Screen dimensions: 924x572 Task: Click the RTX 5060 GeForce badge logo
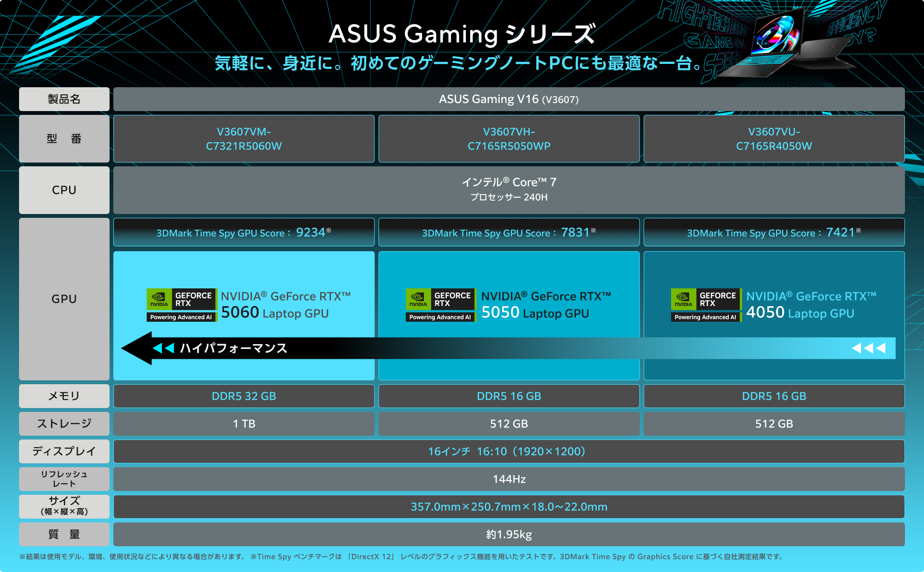click(182, 305)
